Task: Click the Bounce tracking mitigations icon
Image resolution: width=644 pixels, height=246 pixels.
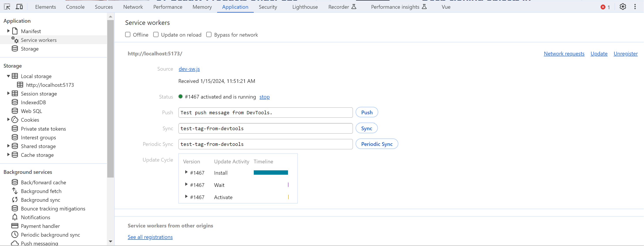Action: point(15,208)
